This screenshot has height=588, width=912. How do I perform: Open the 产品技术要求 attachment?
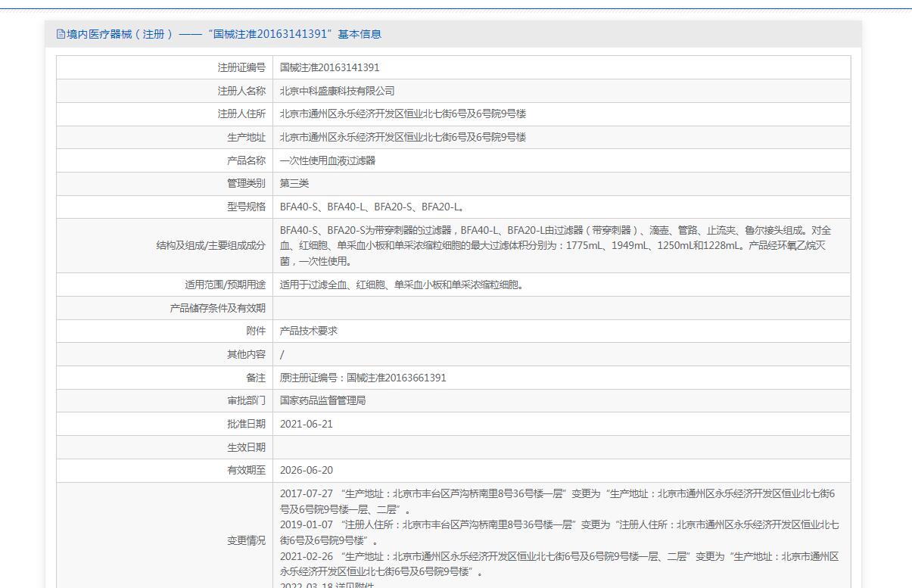coord(308,331)
